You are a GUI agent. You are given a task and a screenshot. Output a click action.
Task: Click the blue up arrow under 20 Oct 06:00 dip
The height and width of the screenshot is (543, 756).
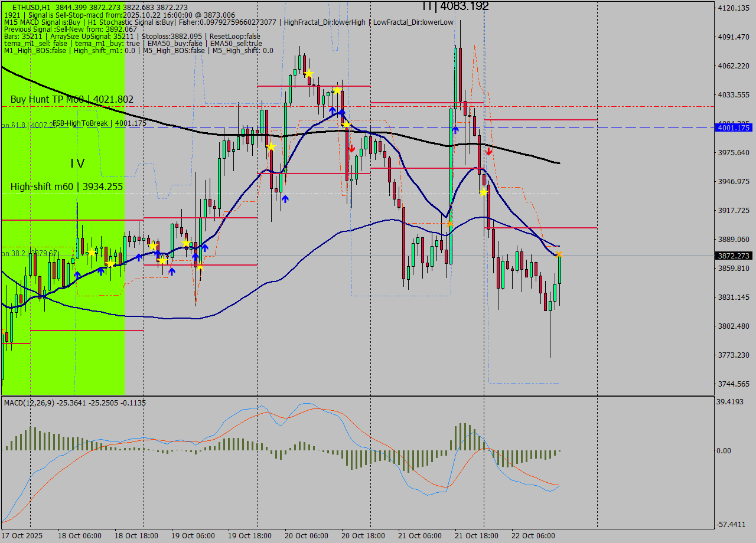coord(285,199)
